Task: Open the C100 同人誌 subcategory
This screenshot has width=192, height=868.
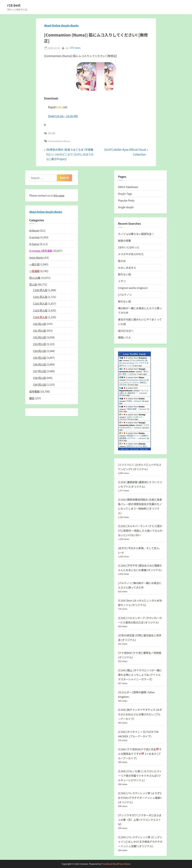Action: pos(40,290)
